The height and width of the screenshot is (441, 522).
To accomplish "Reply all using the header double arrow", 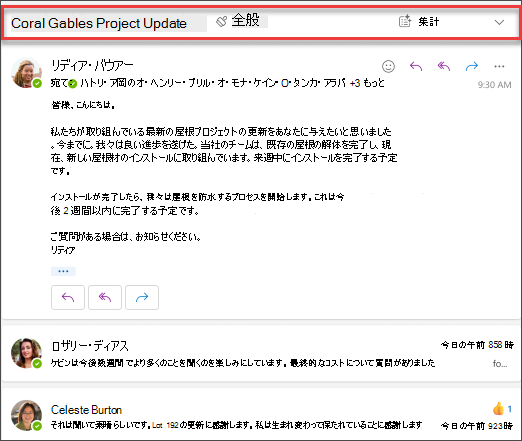I will (x=444, y=66).
